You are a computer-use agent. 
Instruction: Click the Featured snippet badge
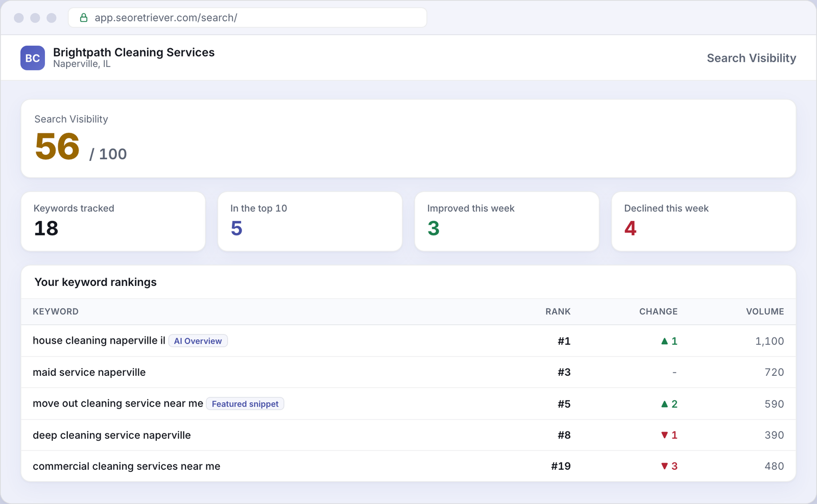click(245, 404)
